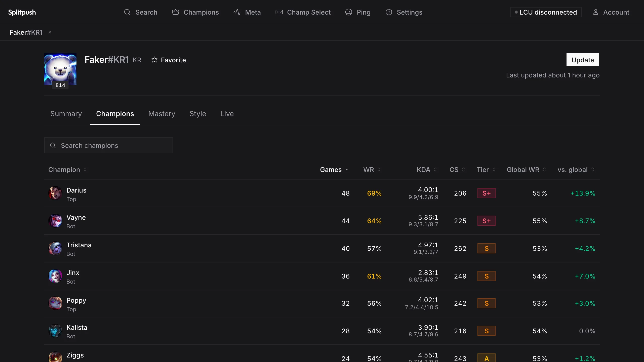The height and width of the screenshot is (362, 644).
Task: Open Kalista champion portrait
Action: tap(55, 331)
